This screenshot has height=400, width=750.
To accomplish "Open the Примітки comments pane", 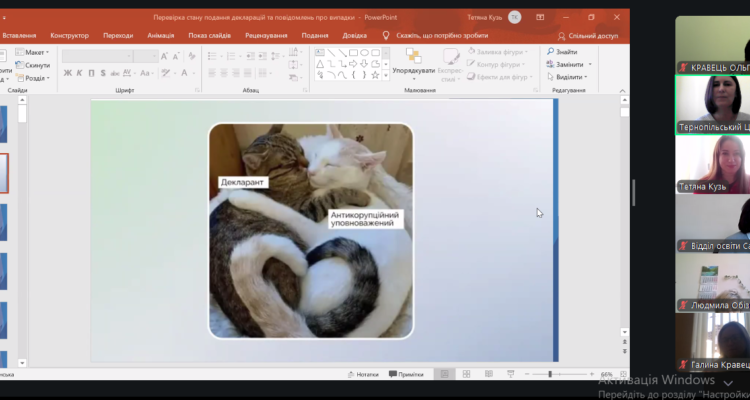I will (x=406, y=374).
